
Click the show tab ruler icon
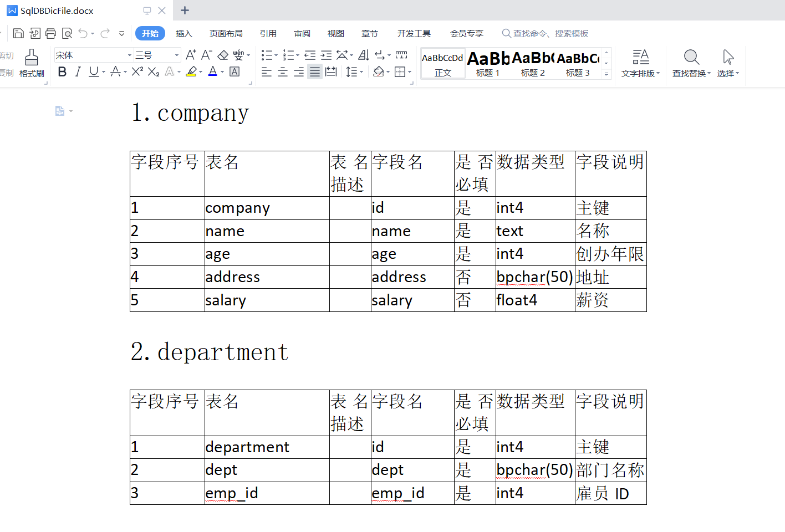pyautogui.click(x=401, y=55)
